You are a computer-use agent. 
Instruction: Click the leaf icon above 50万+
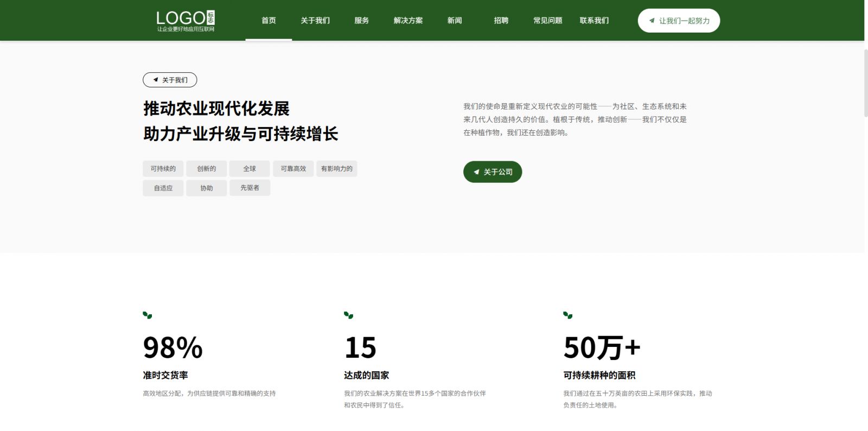pos(567,315)
